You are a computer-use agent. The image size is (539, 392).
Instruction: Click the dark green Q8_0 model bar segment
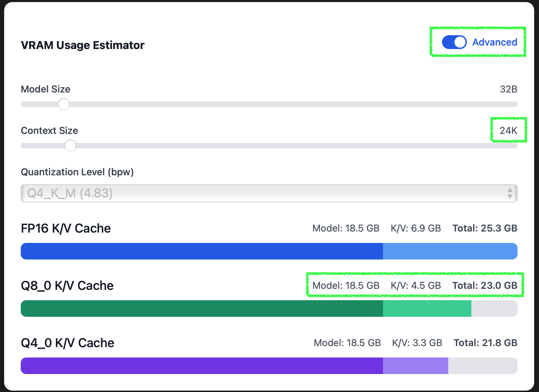(x=202, y=308)
